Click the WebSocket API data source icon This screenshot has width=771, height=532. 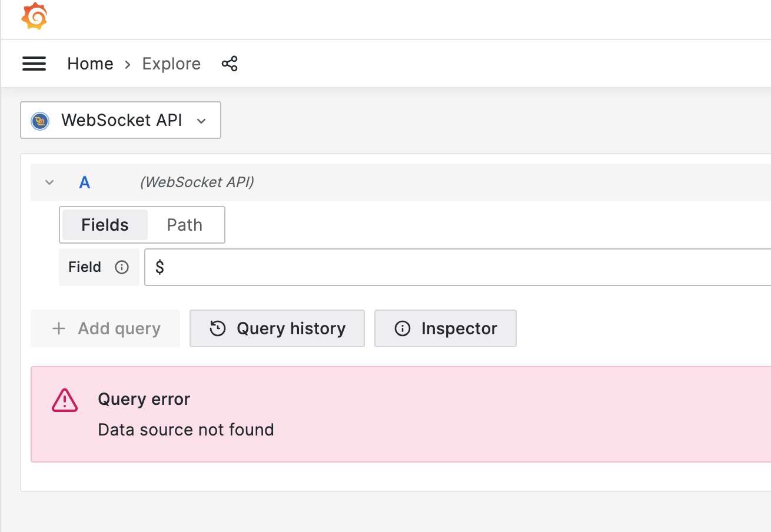click(x=39, y=120)
